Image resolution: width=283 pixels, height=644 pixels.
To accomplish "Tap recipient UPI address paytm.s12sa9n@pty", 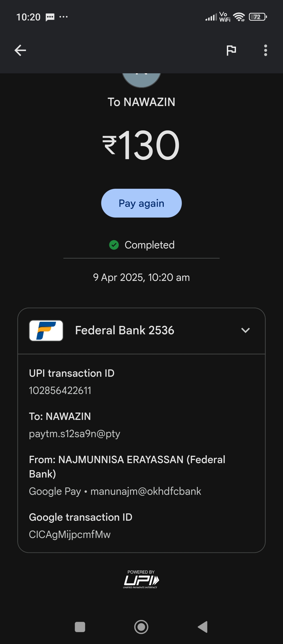I will point(75,434).
